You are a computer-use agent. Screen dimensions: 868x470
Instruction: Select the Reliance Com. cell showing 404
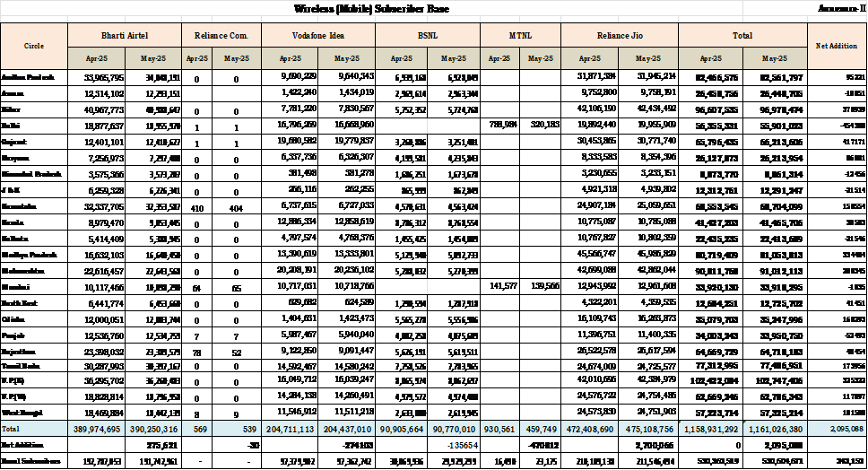(x=237, y=209)
